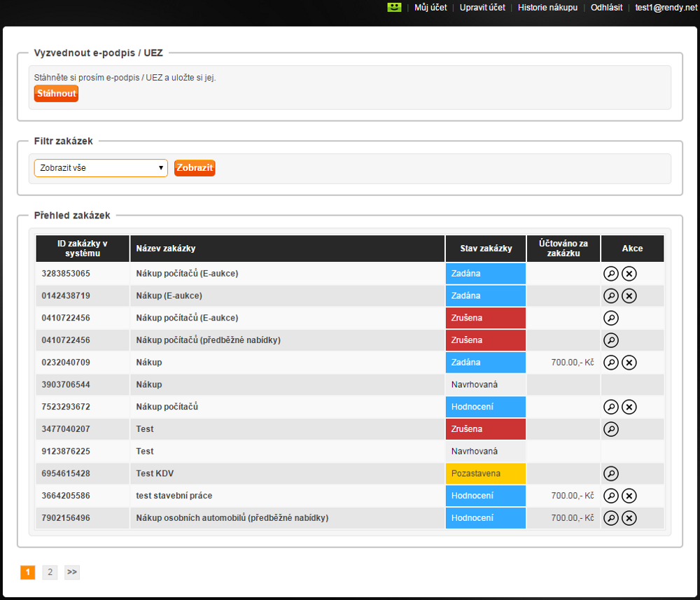This screenshot has width=700, height=600.
Task: Click Hodnocení status of order 7523293672
Action: [485, 407]
